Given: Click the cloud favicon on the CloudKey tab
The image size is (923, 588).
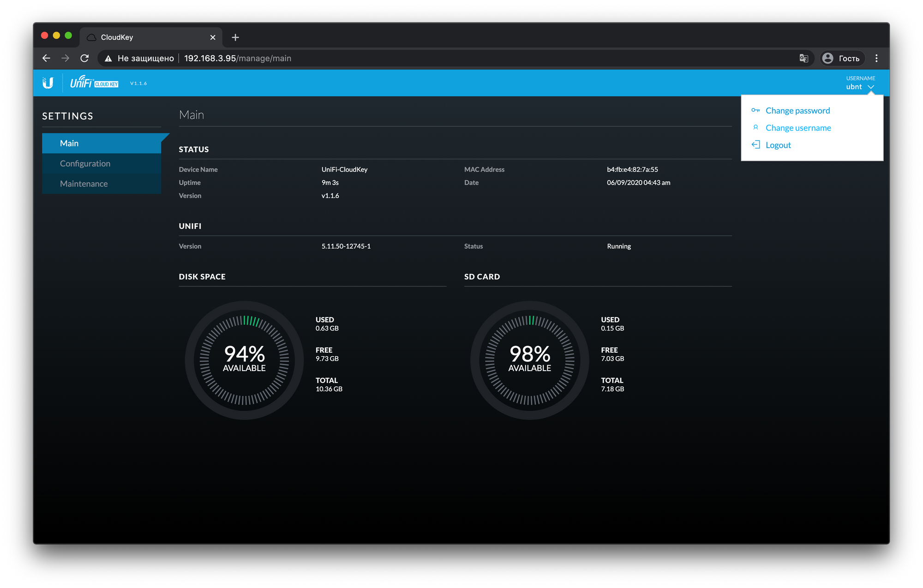Looking at the screenshot, I should pos(92,37).
